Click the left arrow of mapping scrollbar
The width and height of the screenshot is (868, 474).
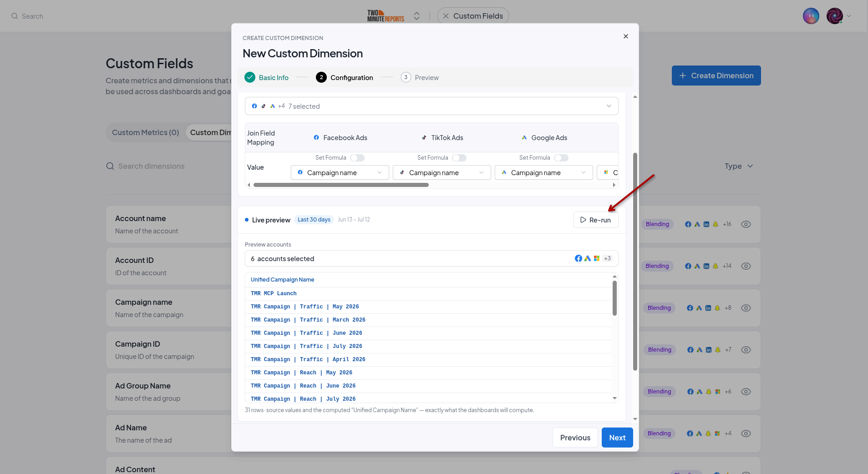(x=249, y=185)
